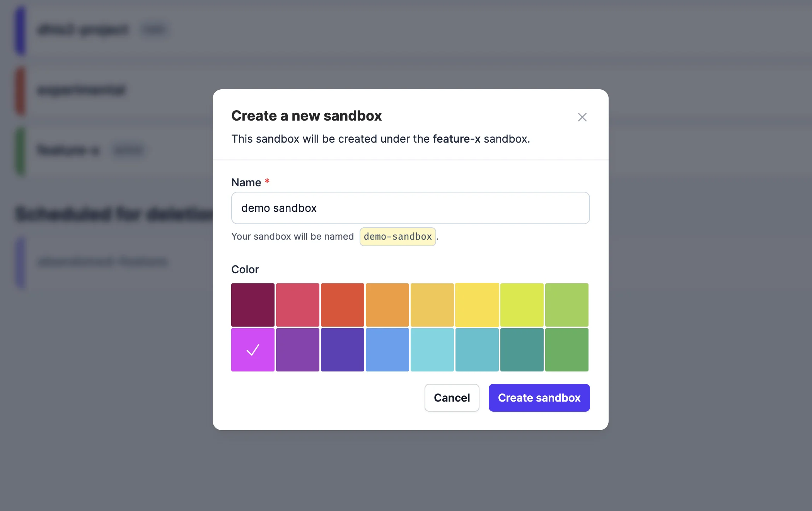Pick the light green swatch in top row

click(567, 305)
